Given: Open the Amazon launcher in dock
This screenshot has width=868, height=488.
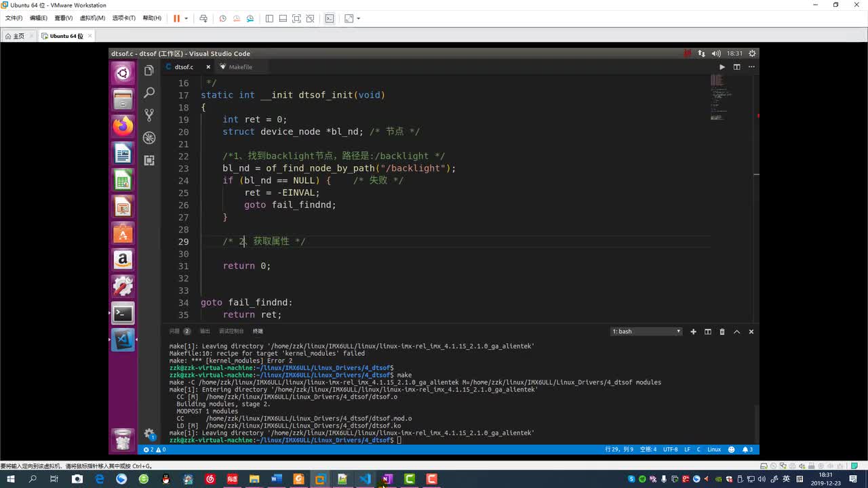Looking at the screenshot, I should (x=123, y=260).
